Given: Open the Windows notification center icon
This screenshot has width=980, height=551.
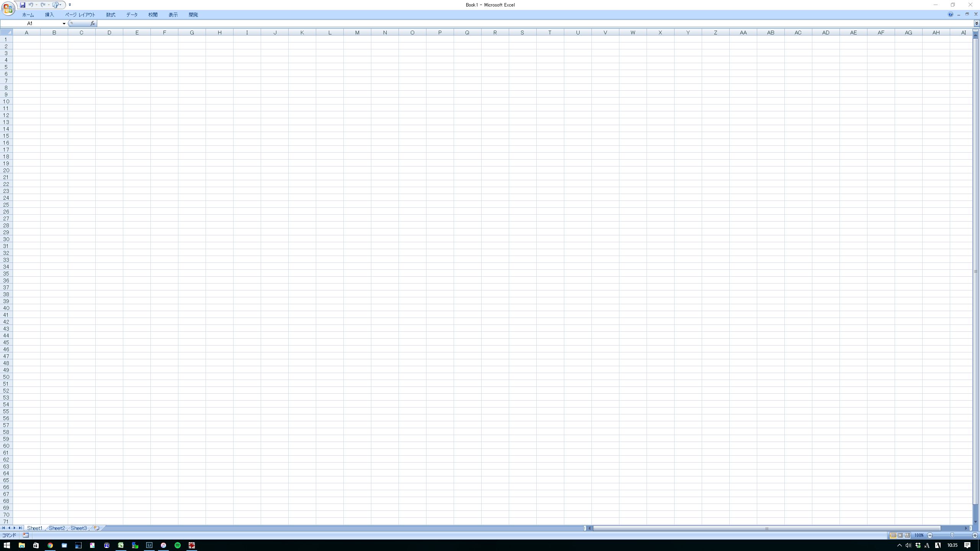Looking at the screenshot, I should tap(967, 545).
